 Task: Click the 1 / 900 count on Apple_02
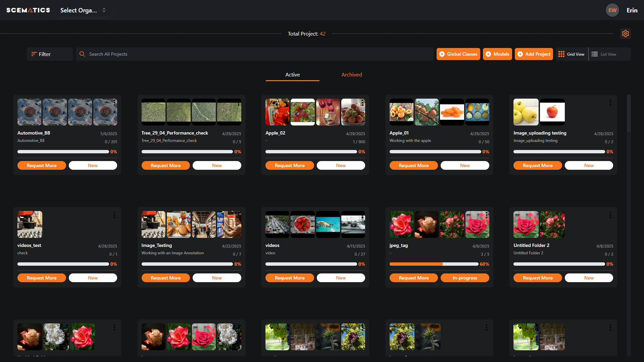[x=359, y=142]
